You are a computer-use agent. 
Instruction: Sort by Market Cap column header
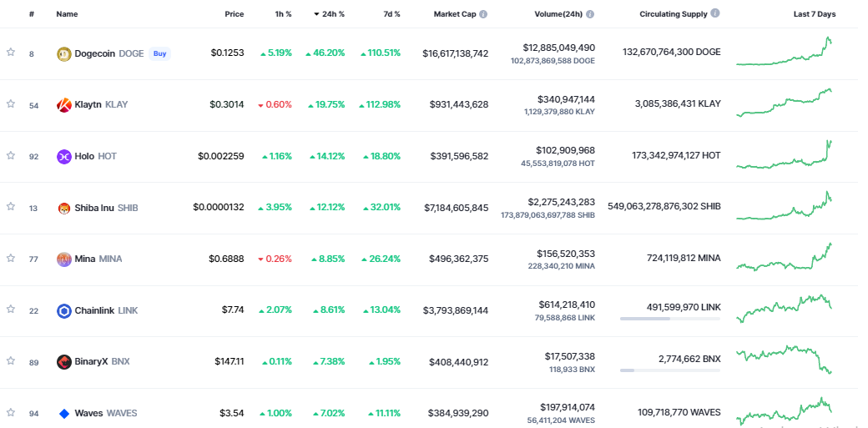(455, 14)
